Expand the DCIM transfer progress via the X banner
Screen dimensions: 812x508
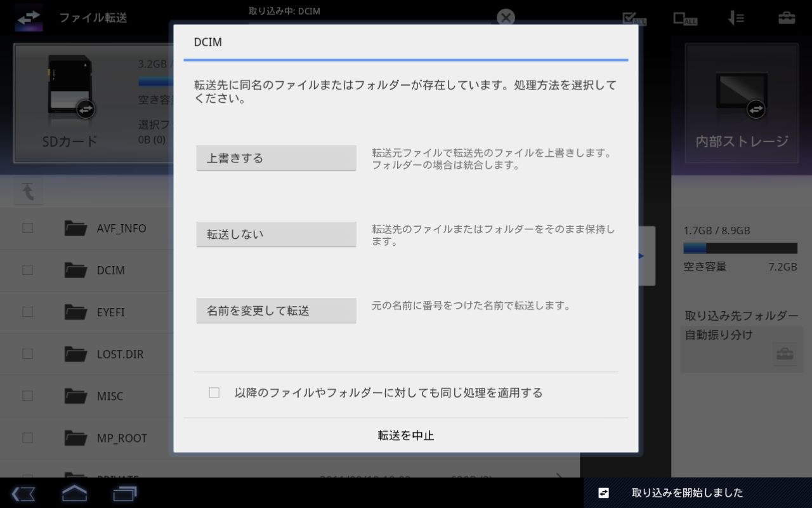coord(506,17)
